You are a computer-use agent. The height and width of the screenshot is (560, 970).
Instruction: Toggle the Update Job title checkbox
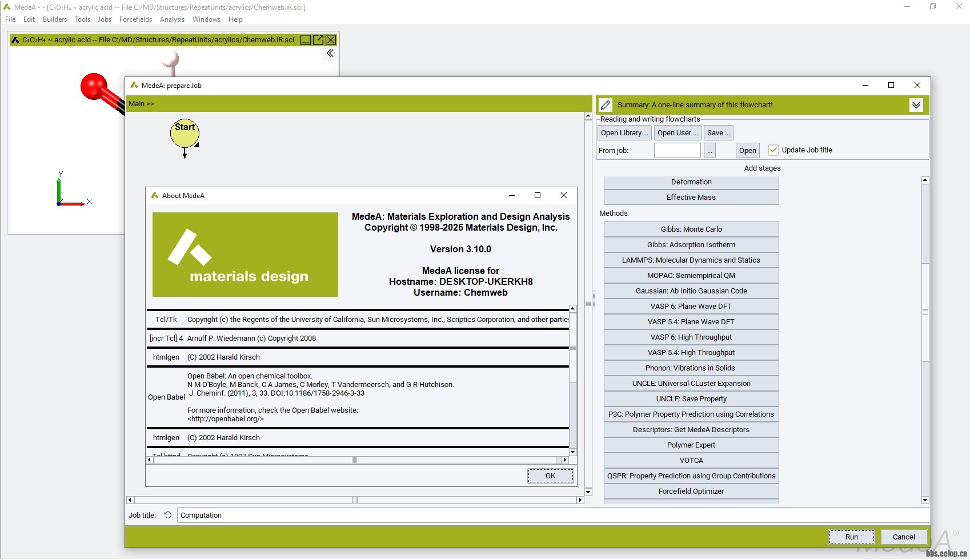[x=773, y=150]
